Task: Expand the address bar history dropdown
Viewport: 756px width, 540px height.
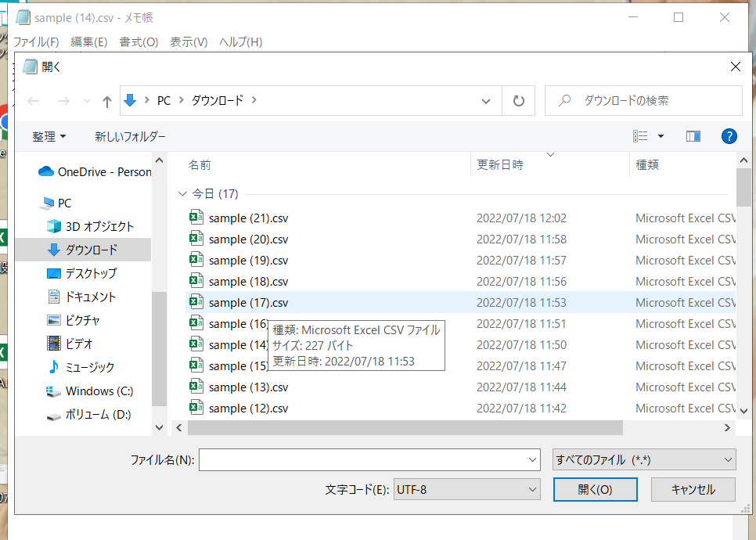Action: coord(487,101)
